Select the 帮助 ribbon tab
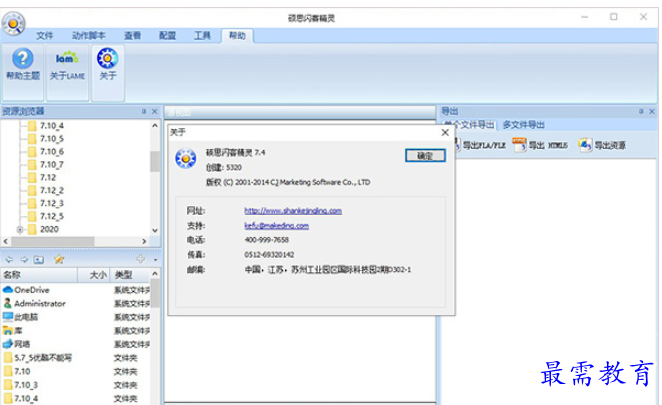 (x=237, y=35)
